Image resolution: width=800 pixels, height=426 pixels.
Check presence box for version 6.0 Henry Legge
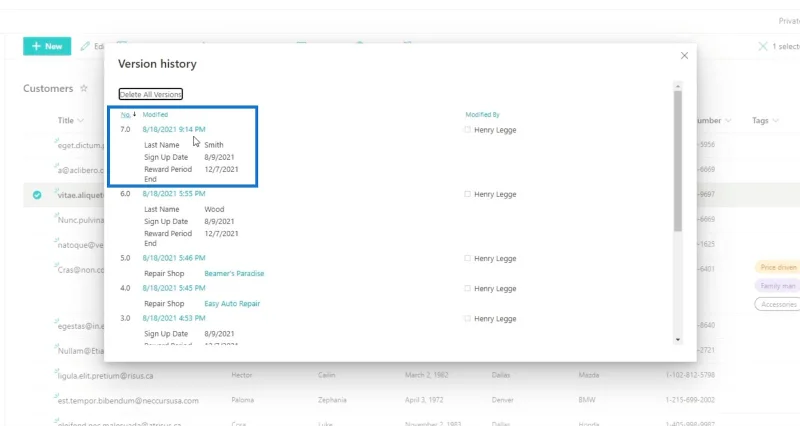[467, 194]
